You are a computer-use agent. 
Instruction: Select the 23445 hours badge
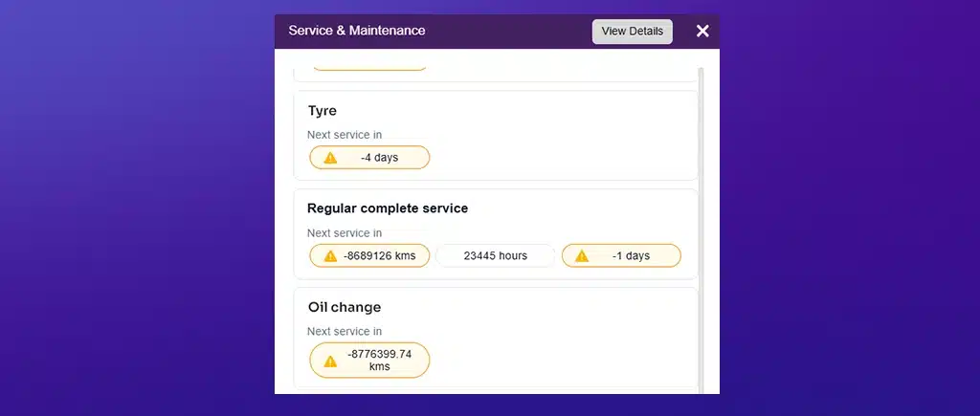tap(495, 256)
